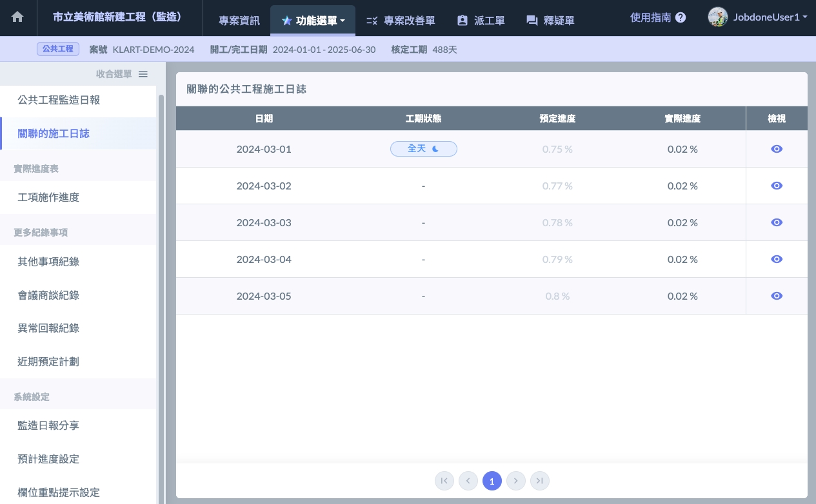Open the 專案資訊 tab
The width and height of the screenshot is (816, 504).
coord(239,21)
